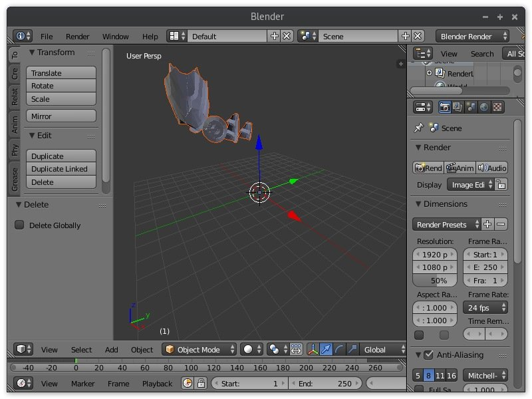Open the Help menu

150,37
